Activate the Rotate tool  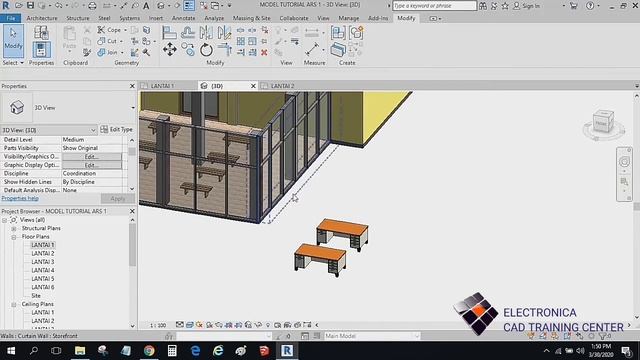pyautogui.click(x=207, y=50)
